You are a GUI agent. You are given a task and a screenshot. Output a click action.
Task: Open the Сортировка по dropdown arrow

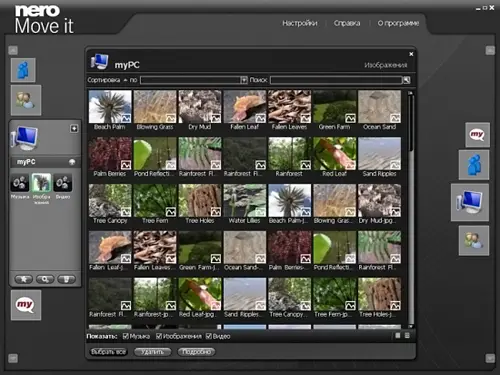click(x=244, y=80)
